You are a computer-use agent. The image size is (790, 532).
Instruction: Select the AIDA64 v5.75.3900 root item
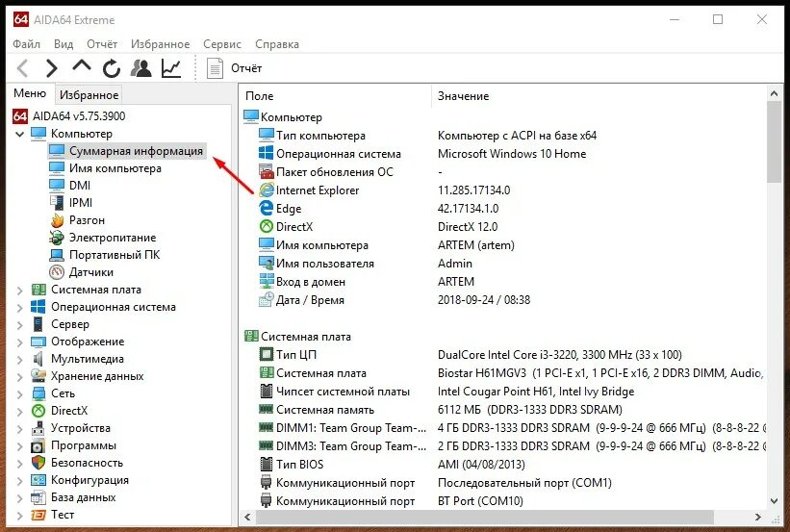click(x=79, y=115)
